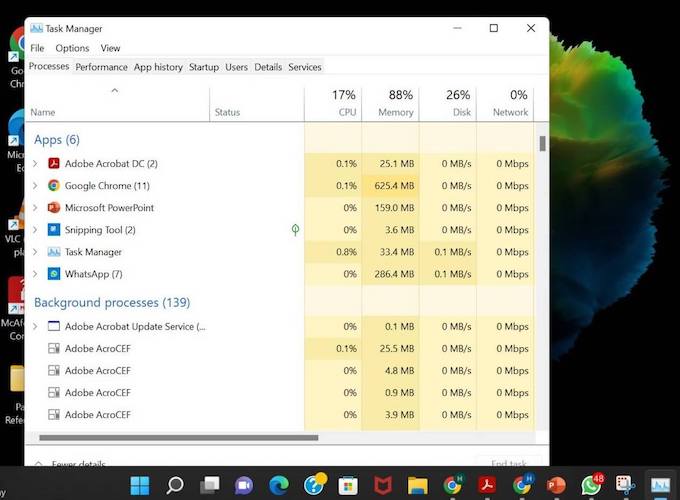Open the View menu
Screen dimensions: 680x500
click(110, 48)
